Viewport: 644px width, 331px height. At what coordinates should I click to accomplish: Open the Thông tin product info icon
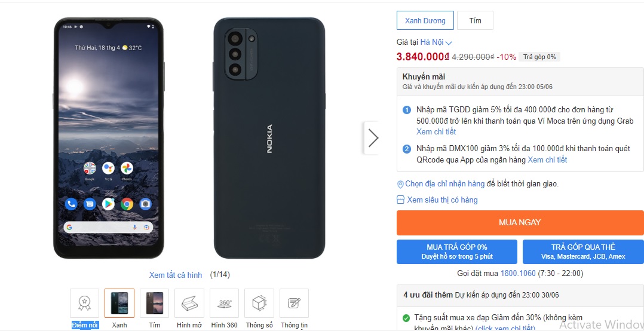(294, 304)
